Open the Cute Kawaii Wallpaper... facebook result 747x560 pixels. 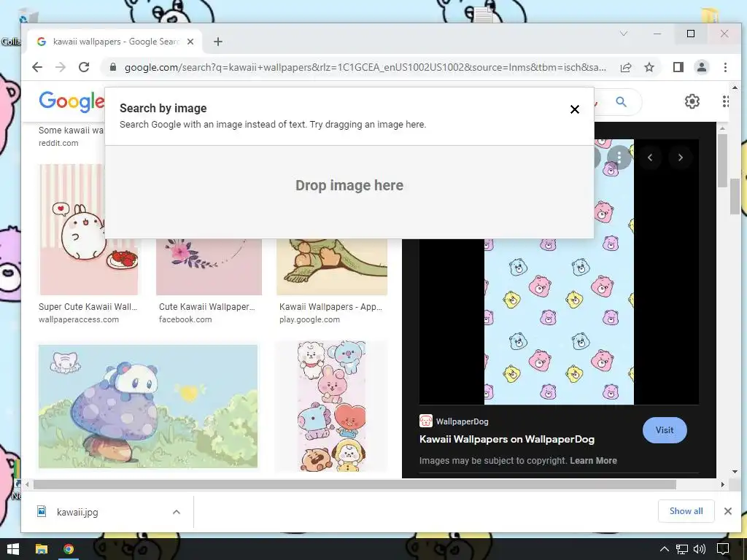point(206,307)
